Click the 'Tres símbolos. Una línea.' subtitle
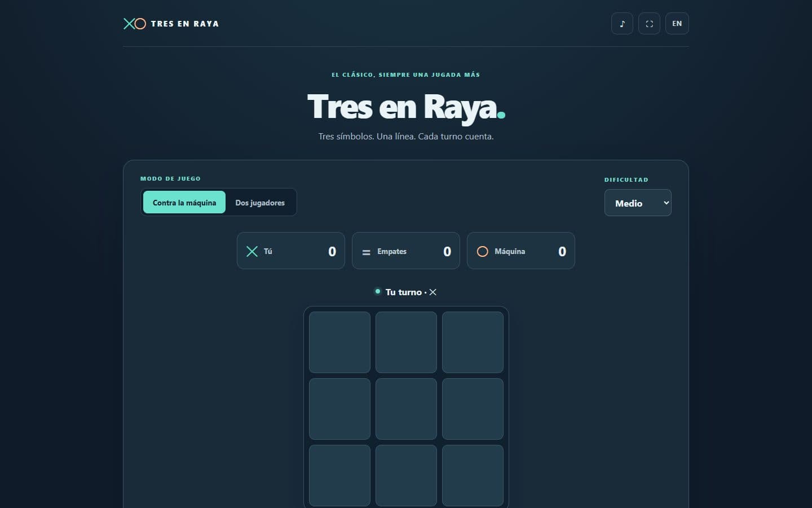The image size is (812, 508). pyautogui.click(x=367, y=136)
